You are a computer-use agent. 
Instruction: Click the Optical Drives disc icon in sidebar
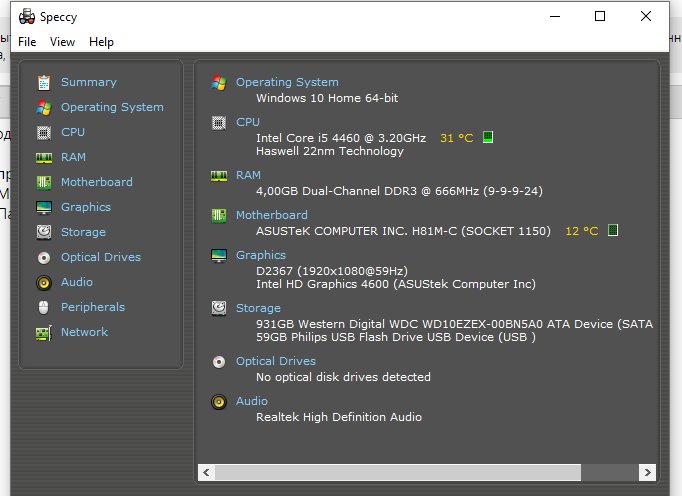[x=44, y=257]
